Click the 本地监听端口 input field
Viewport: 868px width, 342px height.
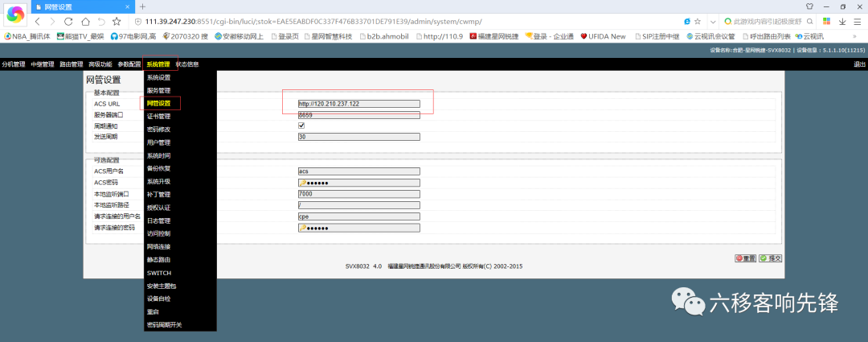[358, 194]
